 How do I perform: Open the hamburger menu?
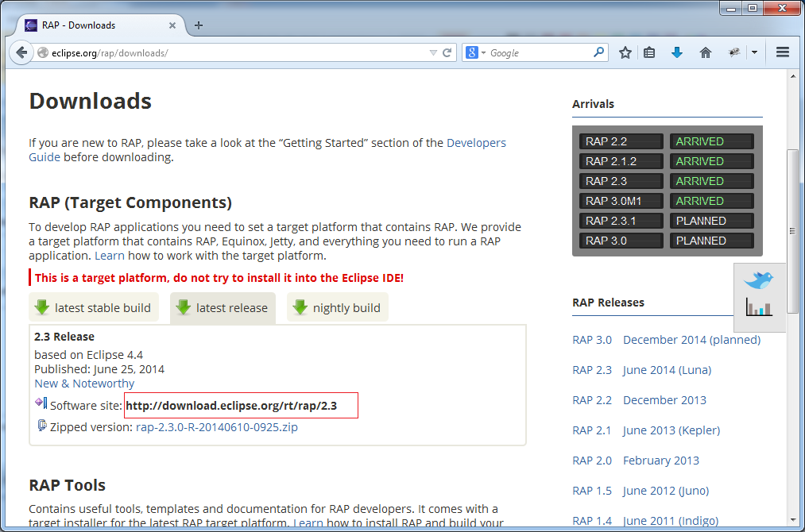[783, 52]
